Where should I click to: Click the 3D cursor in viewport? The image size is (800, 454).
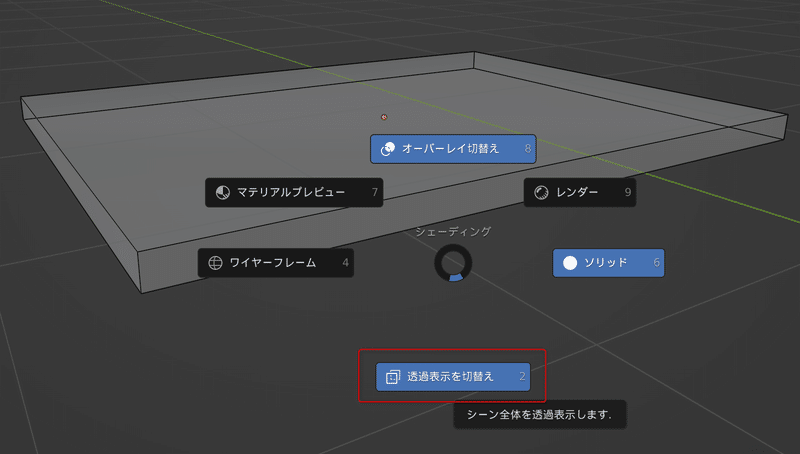click(384, 117)
